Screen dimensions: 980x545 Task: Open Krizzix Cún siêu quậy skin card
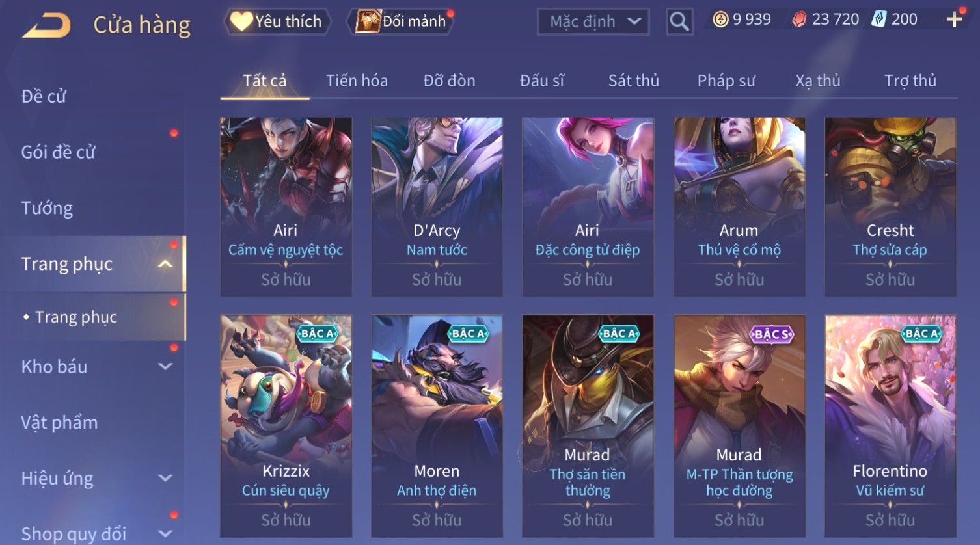coord(286,426)
